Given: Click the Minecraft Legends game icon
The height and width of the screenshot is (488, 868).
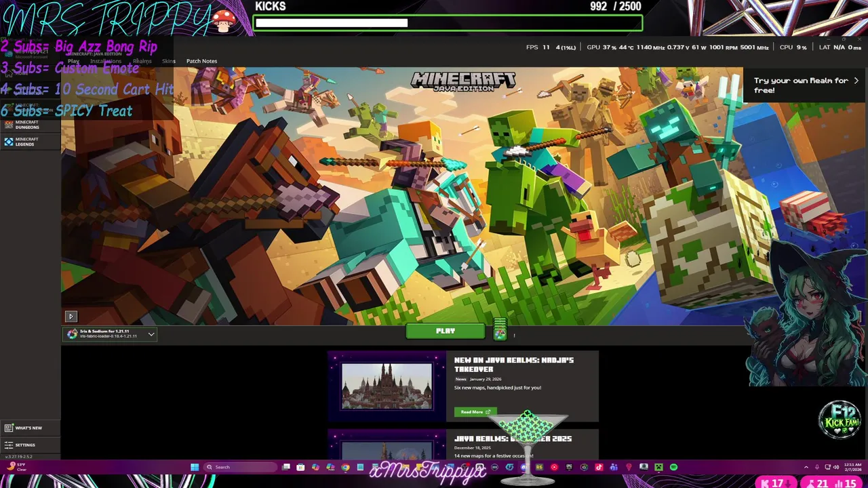Looking at the screenshot, I should click(8, 142).
